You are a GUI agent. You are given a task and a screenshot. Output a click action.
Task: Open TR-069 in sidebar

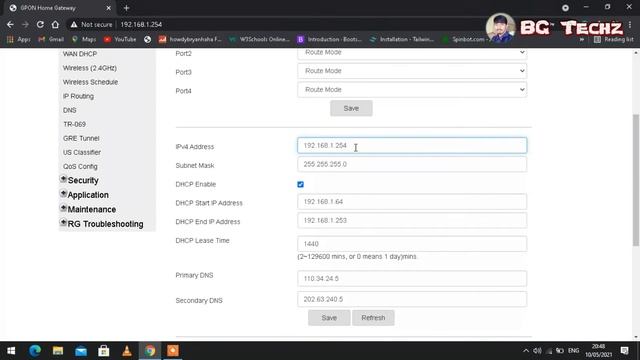click(x=74, y=124)
